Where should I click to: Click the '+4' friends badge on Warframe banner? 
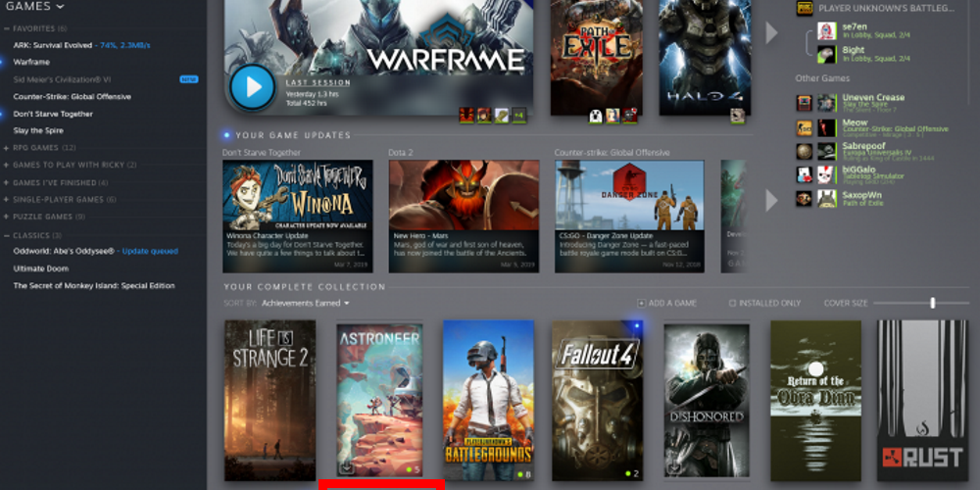519,115
